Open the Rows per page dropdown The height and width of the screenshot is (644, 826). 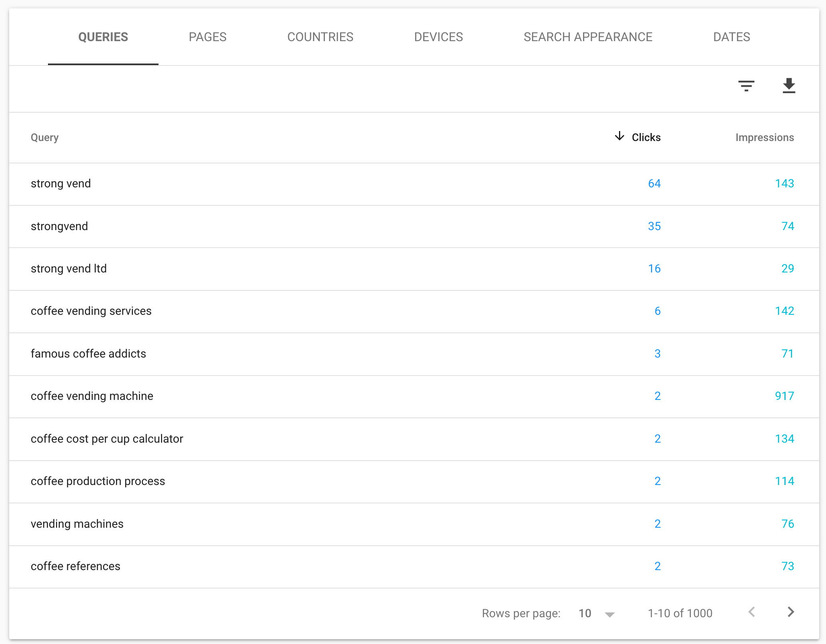point(597,613)
